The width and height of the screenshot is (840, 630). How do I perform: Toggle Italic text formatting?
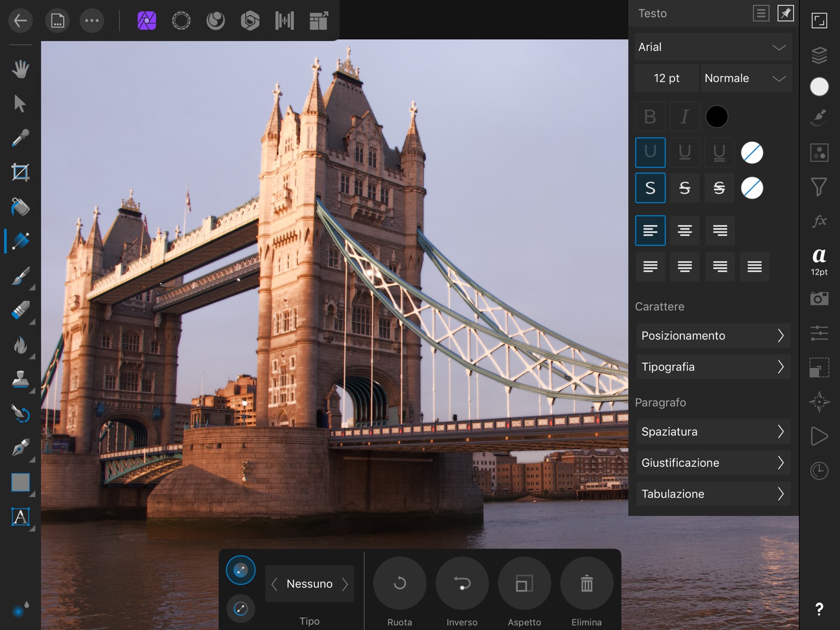684,117
